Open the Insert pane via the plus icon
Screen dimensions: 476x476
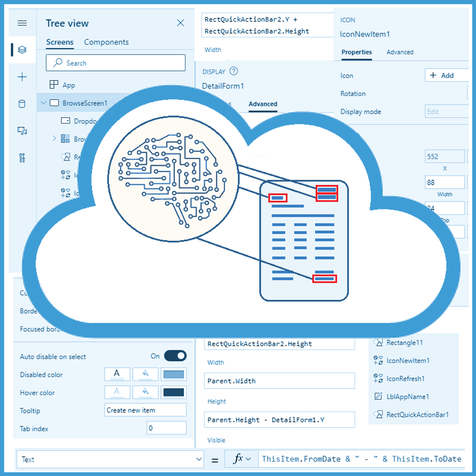click(22, 77)
